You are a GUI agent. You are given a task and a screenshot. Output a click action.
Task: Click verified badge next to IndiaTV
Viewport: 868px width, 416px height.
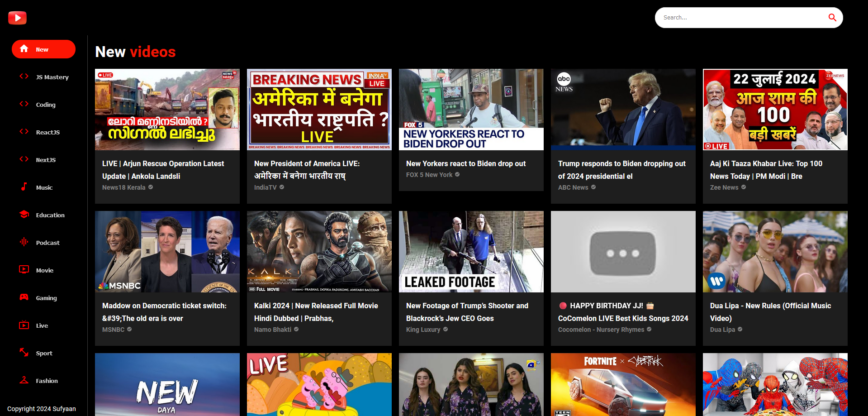[282, 187]
